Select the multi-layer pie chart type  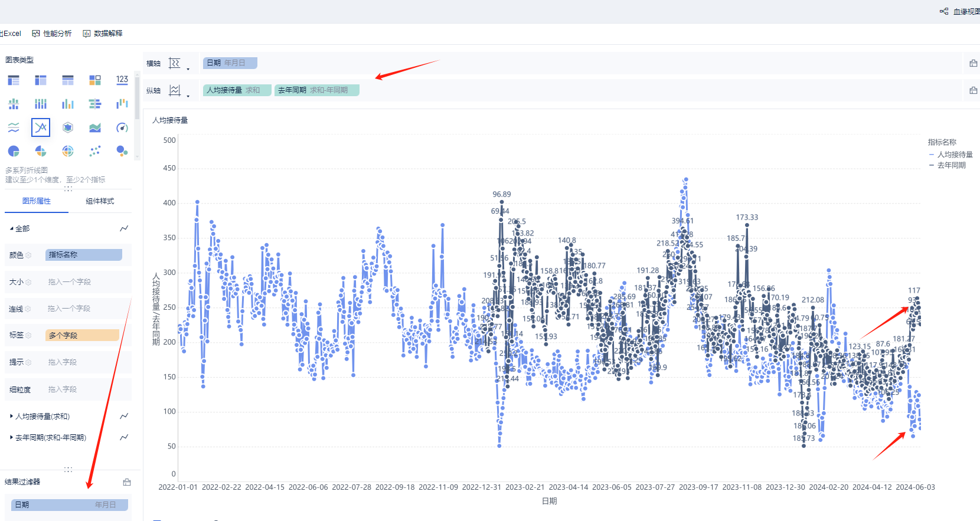pyautogui.click(x=68, y=151)
